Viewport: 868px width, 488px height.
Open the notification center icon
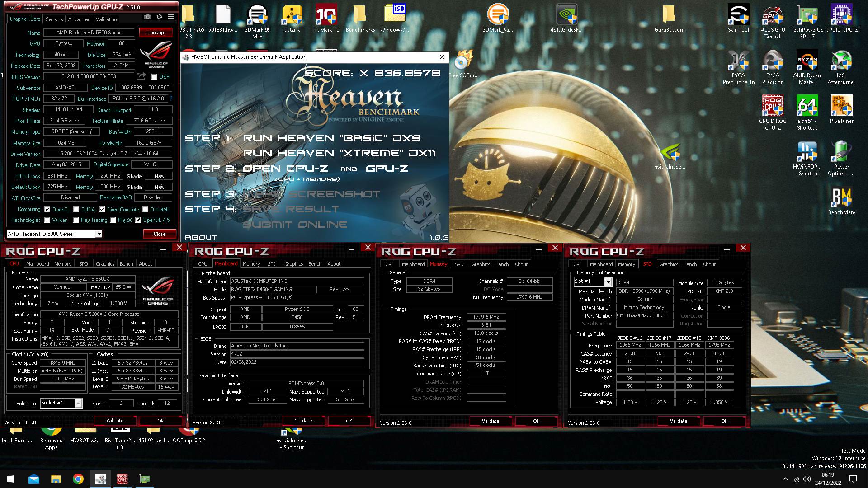(x=853, y=479)
